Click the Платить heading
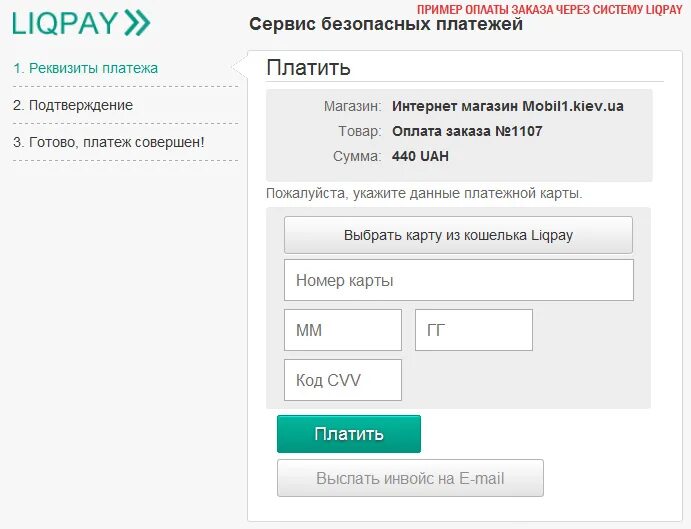 tap(308, 67)
